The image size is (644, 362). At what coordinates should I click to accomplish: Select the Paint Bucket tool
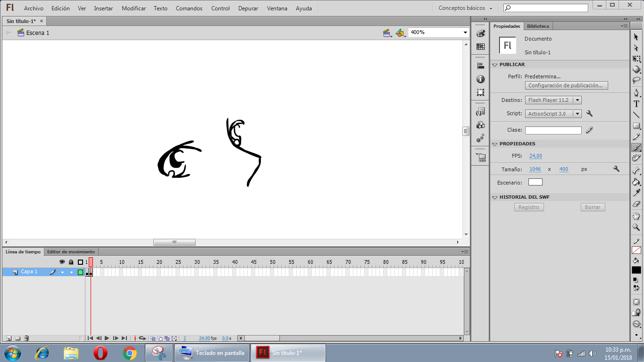click(x=636, y=182)
